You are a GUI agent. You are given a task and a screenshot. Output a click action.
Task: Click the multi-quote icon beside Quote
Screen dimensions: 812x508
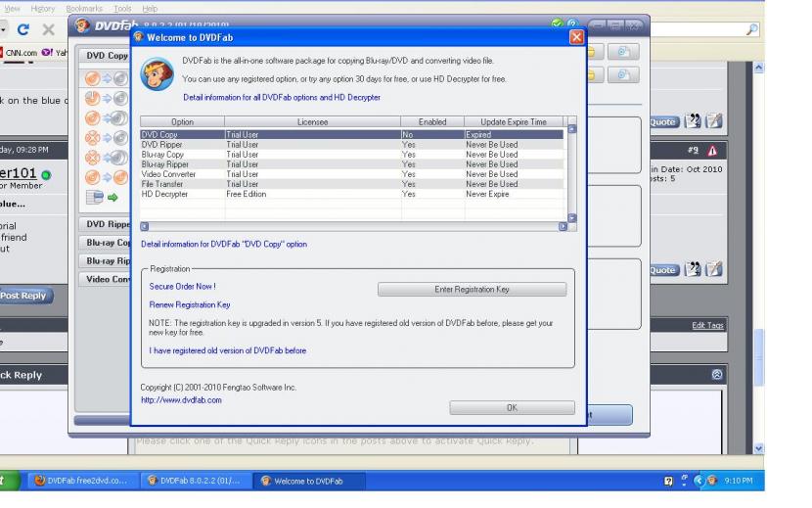(x=694, y=121)
